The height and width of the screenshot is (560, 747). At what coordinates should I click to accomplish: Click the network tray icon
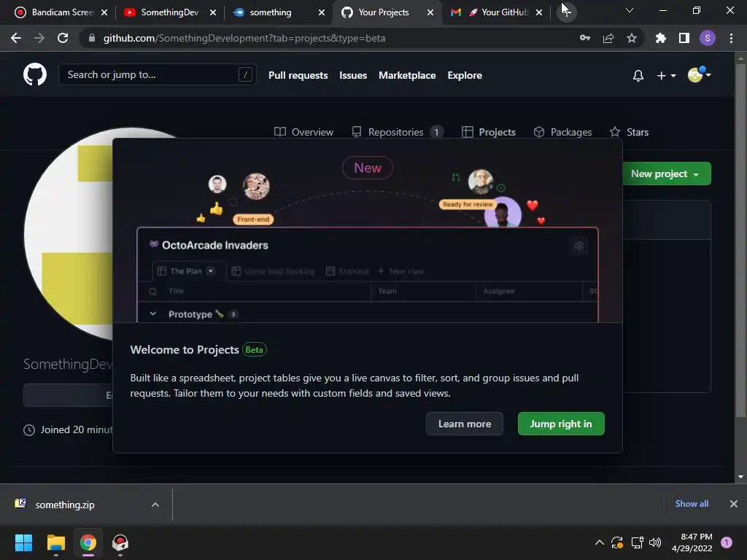point(637,542)
